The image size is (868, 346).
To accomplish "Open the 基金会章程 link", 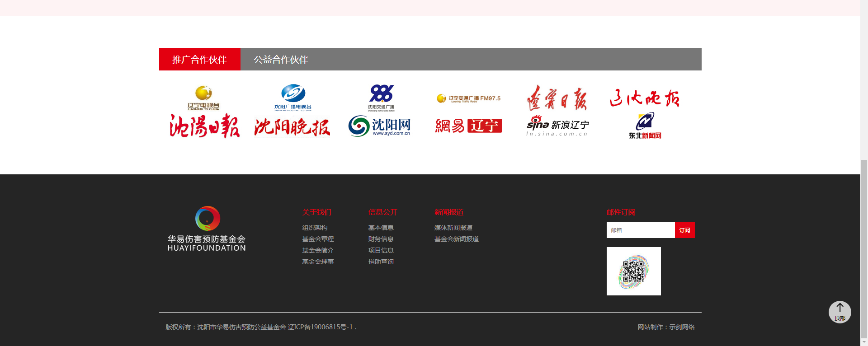I will point(318,239).
